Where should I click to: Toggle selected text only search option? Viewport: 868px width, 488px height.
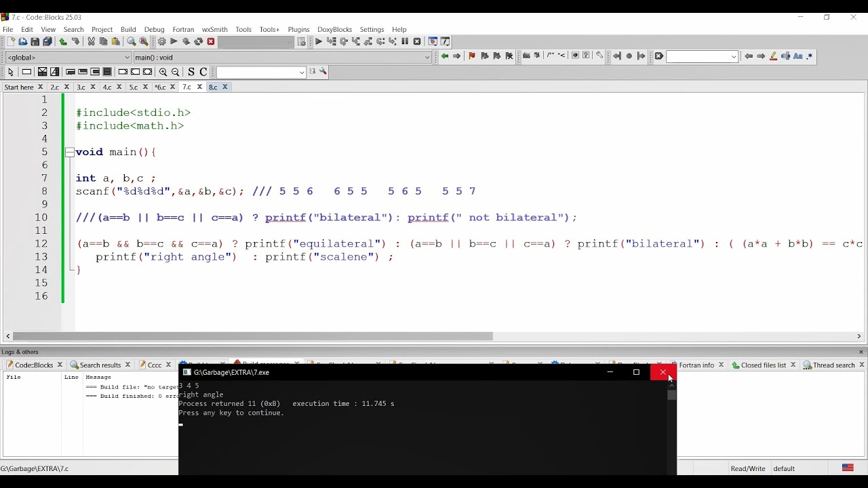coord(785,56)
